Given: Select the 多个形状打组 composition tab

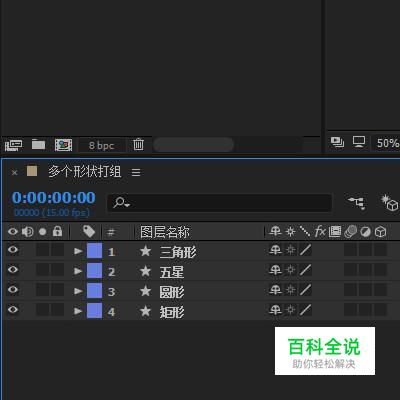Looking at the screenshot, I should [85, 172].
